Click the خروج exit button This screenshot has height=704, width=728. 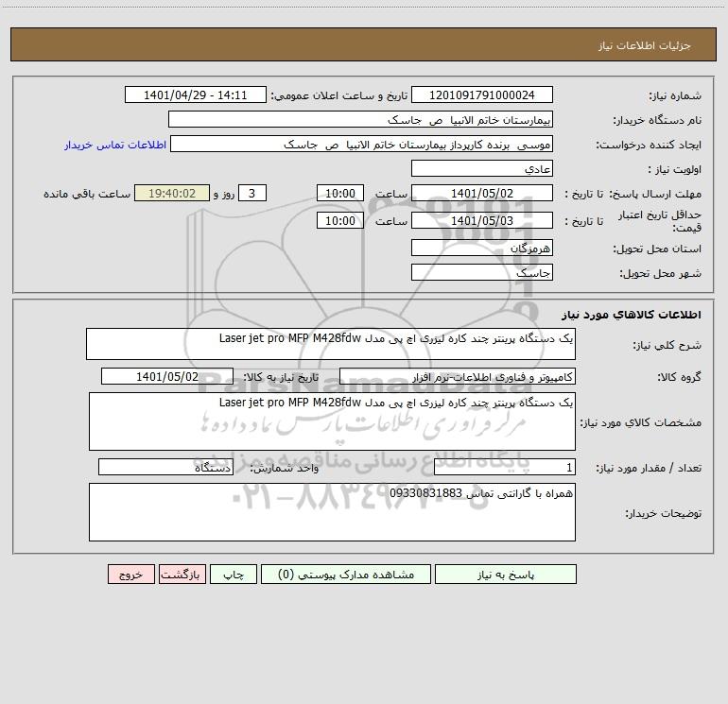click(130, 574)
